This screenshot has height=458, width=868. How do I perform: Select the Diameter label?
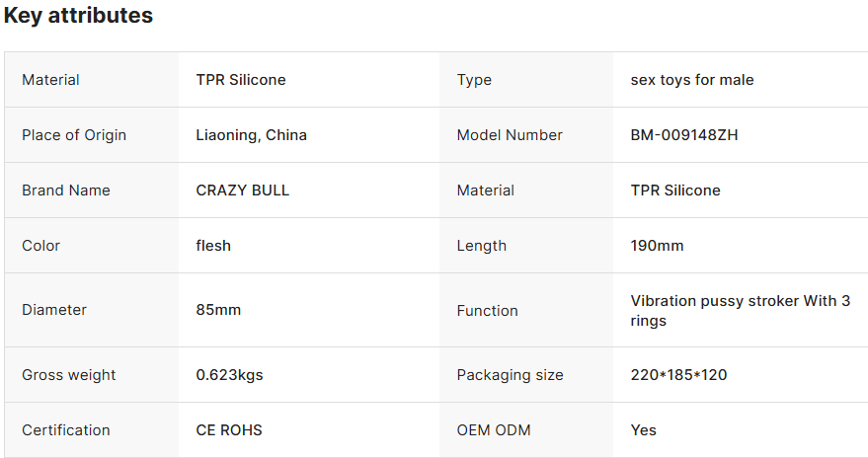point(54,310)
